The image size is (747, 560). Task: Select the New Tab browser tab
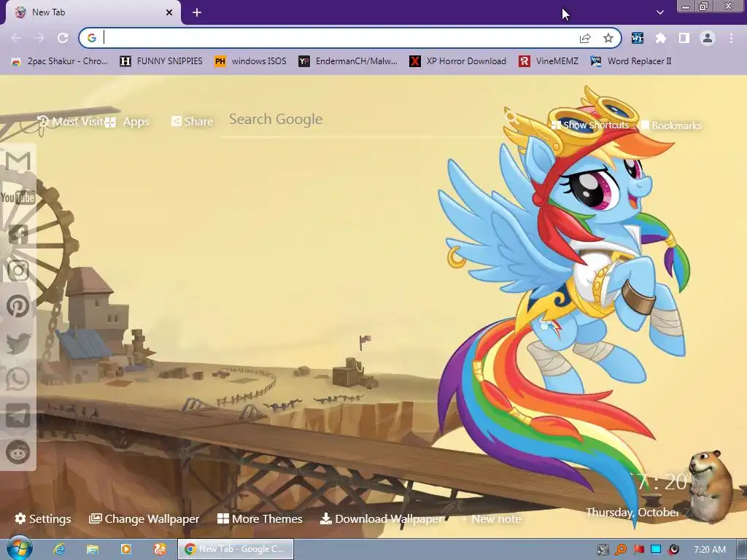pos(93,13)
